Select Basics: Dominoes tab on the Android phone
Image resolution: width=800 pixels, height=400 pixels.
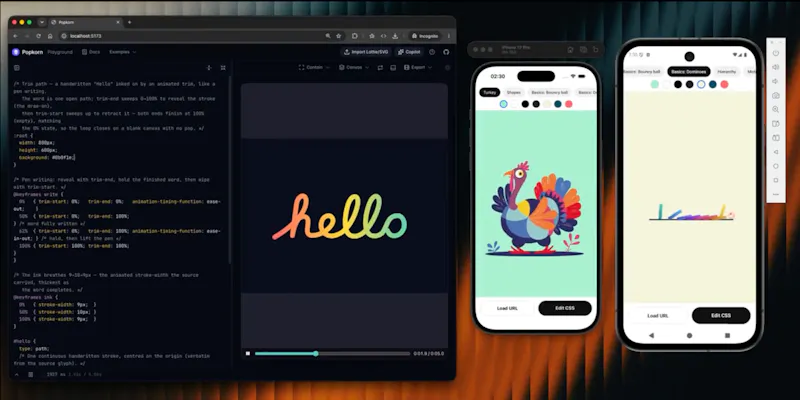(689, 71)
